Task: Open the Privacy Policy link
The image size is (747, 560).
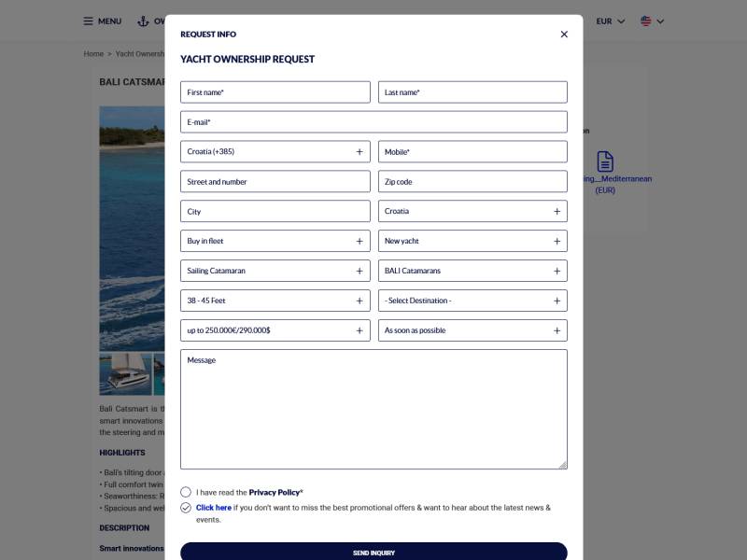Action: coord(274,493)
